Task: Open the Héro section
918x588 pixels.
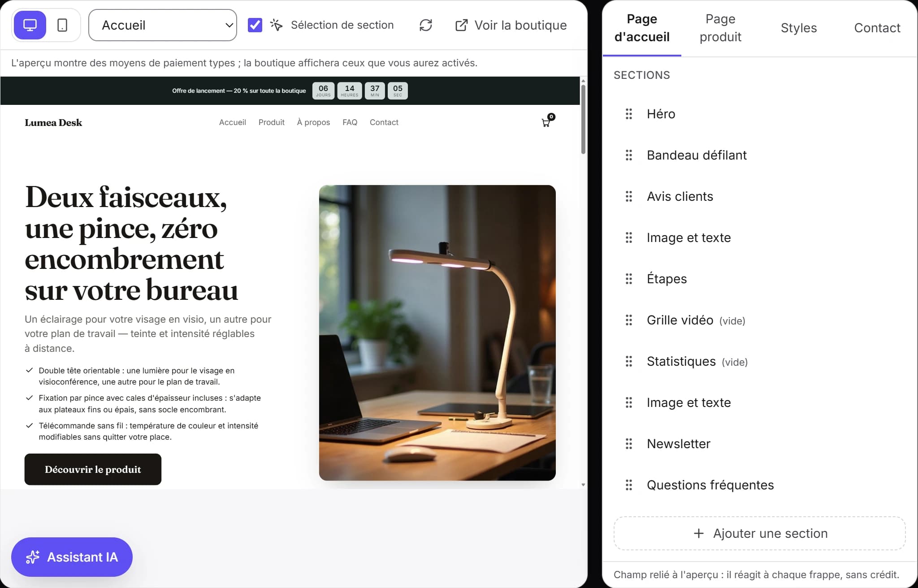Action: pos(759,114)
